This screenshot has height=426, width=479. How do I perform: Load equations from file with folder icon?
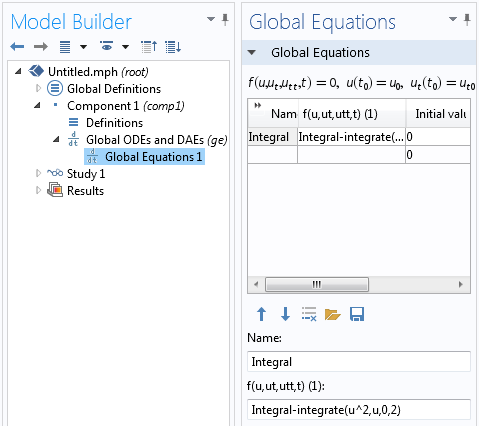coord(333,314)
